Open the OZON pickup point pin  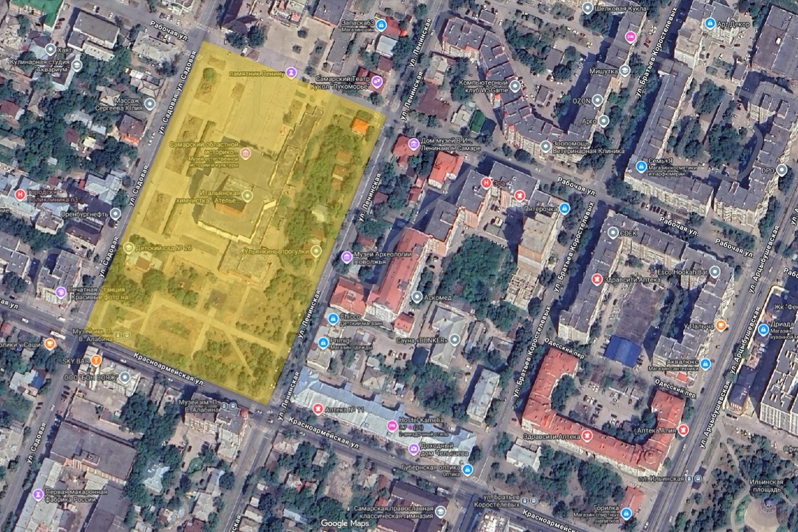[x=598, y=100]
